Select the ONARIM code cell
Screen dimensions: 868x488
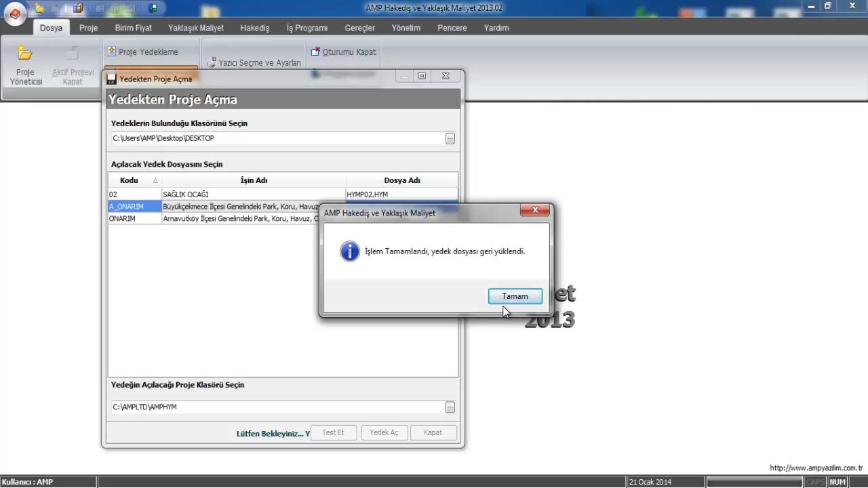135,219
